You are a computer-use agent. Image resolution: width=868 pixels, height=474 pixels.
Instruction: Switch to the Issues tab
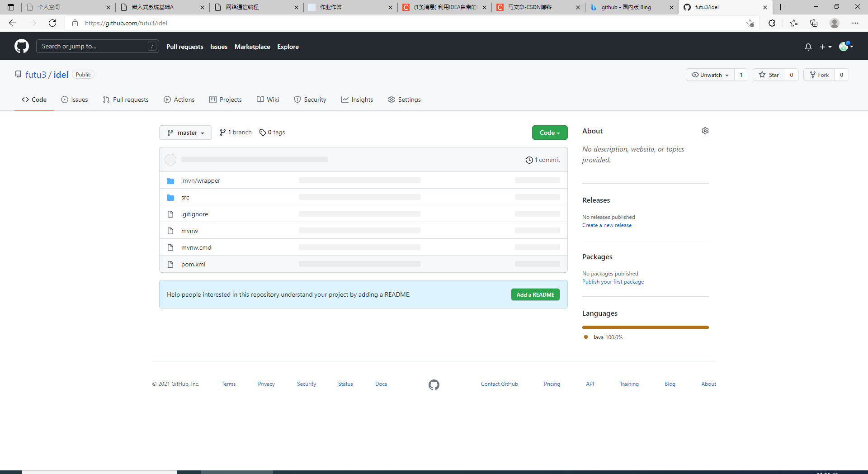click(x=75, y=100)
